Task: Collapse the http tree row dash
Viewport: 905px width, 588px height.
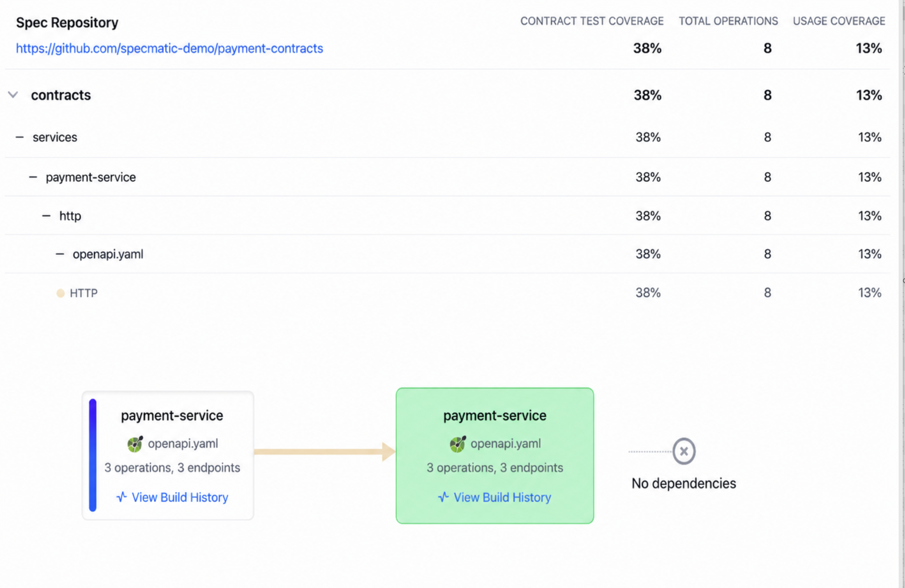Action: point(46,216)
